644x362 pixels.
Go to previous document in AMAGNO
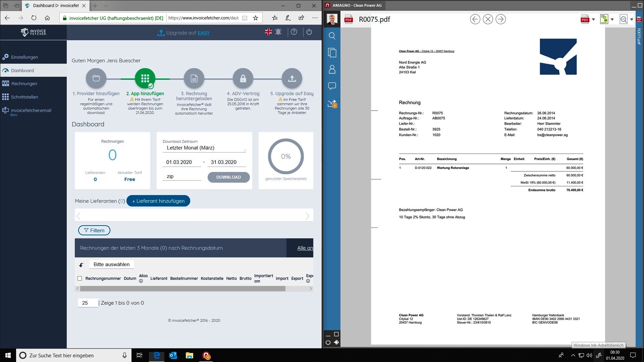[x=475, y=19]
